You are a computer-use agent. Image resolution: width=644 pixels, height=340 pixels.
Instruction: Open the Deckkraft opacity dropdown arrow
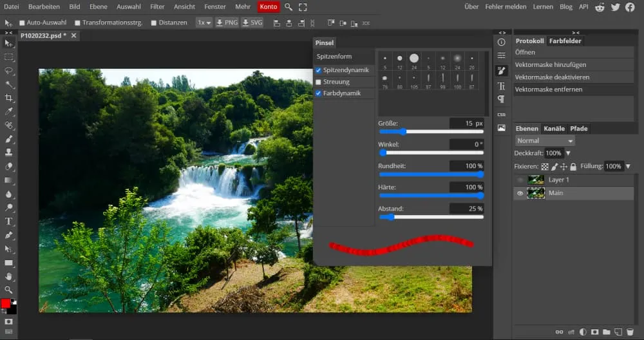[568, 153]
